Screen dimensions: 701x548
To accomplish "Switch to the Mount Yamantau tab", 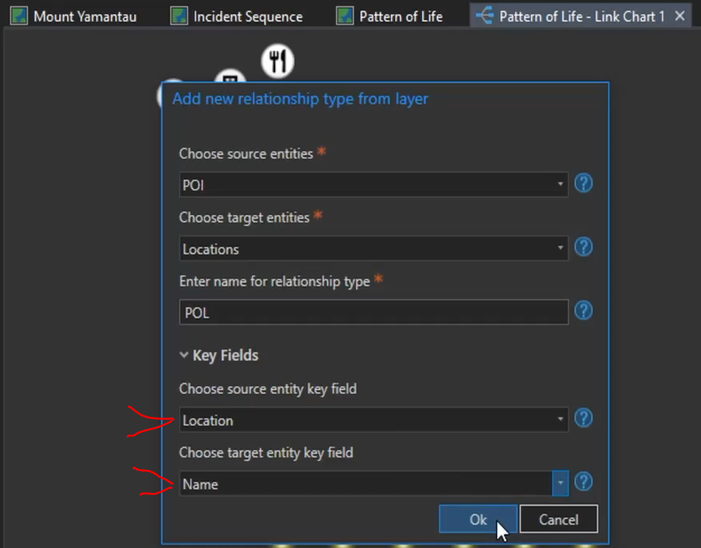I will coord(84,17).
